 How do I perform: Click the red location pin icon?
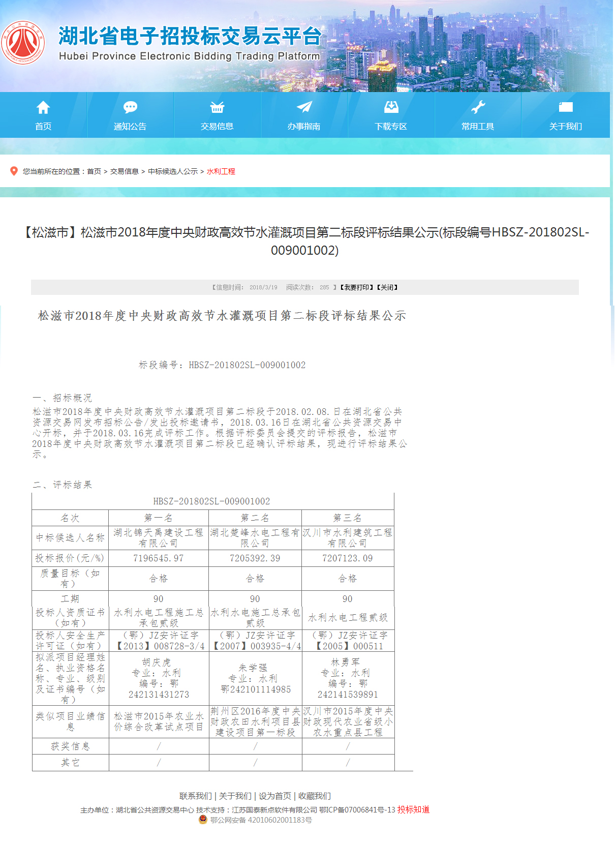(x=14, y=171)
